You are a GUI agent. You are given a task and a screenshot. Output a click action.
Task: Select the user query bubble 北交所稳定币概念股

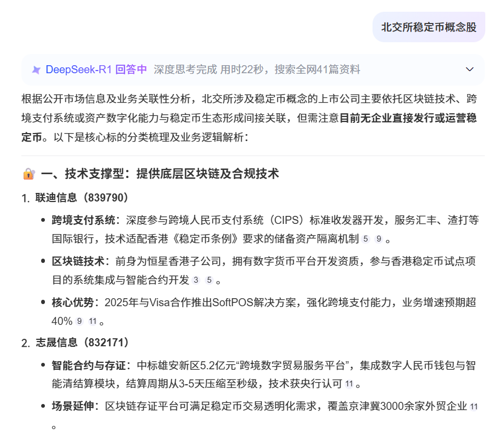click(x=429, y=27)
